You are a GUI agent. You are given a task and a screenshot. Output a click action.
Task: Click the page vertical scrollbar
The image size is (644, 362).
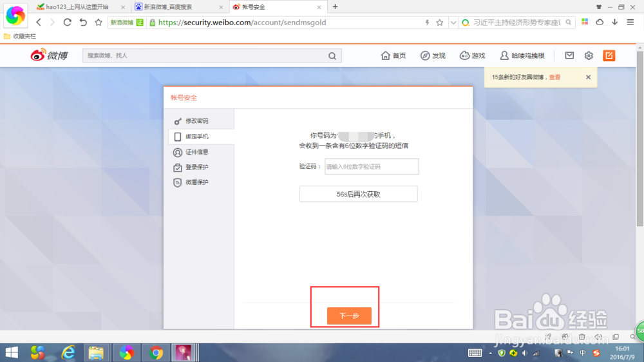(640, 140)
